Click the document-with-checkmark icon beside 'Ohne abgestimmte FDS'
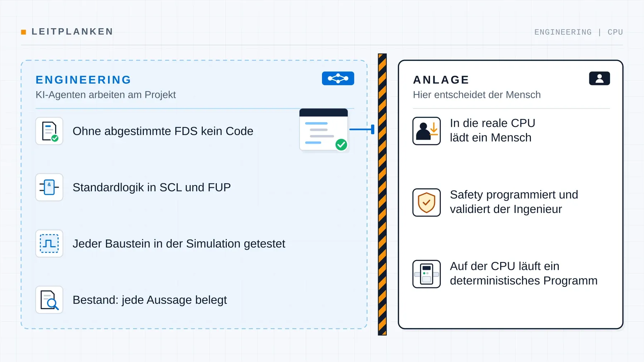This screenshot has width=644, height=362. tap(49, 131)
